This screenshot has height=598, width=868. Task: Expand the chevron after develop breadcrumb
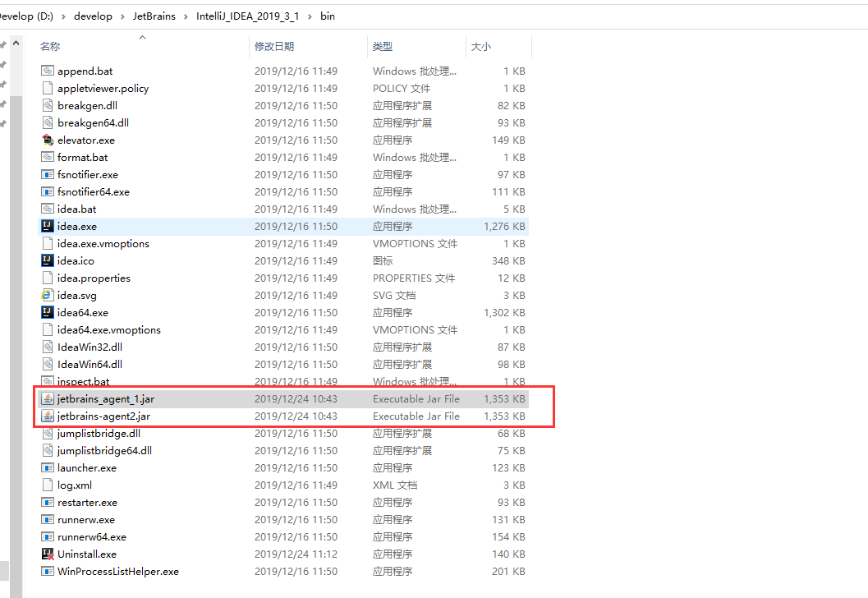pyautogui.click(x=122, y=16)
